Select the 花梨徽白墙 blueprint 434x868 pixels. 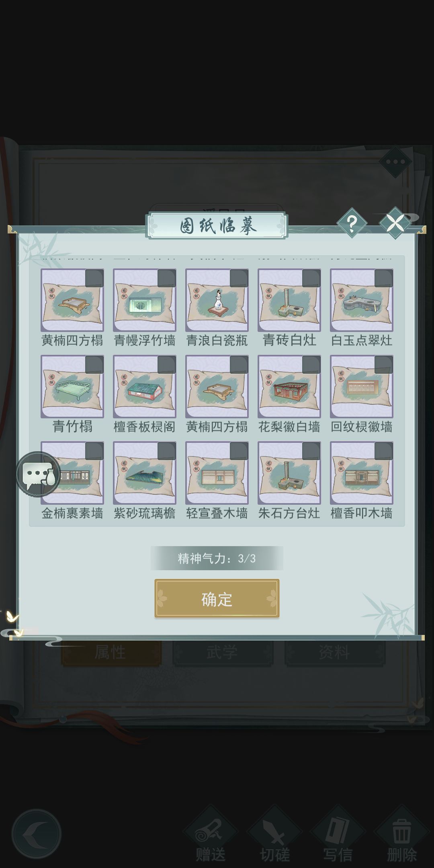point(289,387)
